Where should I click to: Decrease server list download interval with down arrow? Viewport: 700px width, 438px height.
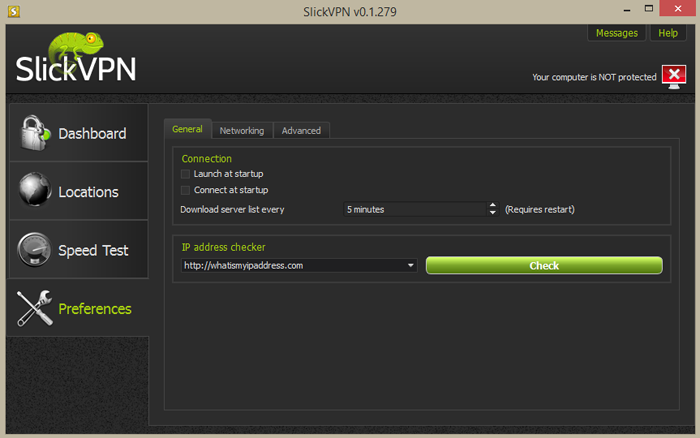tap(492, 213)
